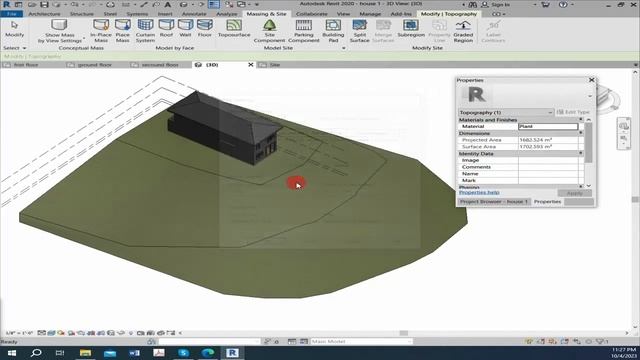Close the {3D} view tab
Screen dimensions: 640x360
[251, 65]
